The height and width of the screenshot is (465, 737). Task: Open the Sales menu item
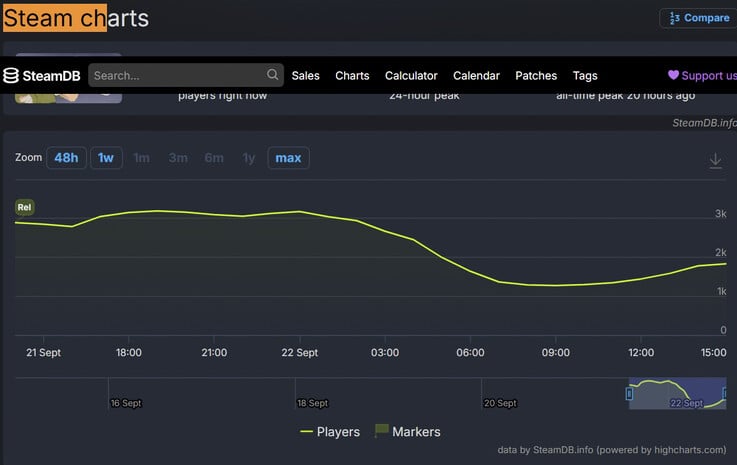click(305, 75)
